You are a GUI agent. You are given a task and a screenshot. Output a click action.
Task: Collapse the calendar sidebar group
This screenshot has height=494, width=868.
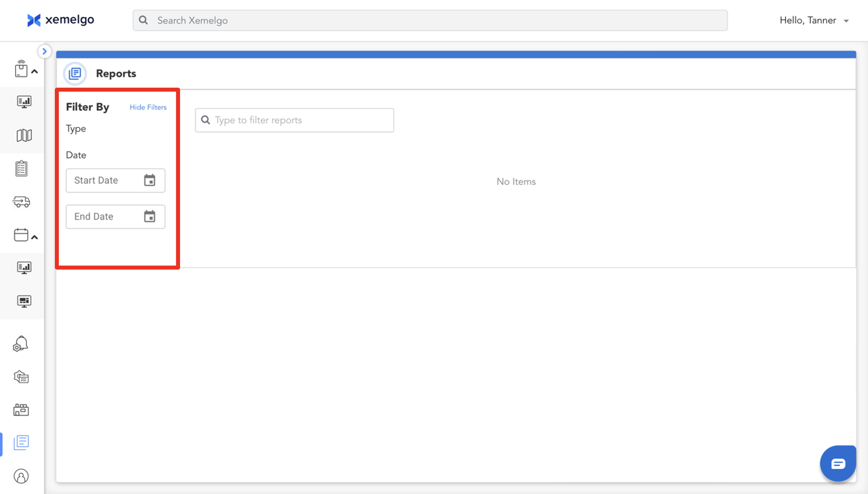click(x=35, y=237)
